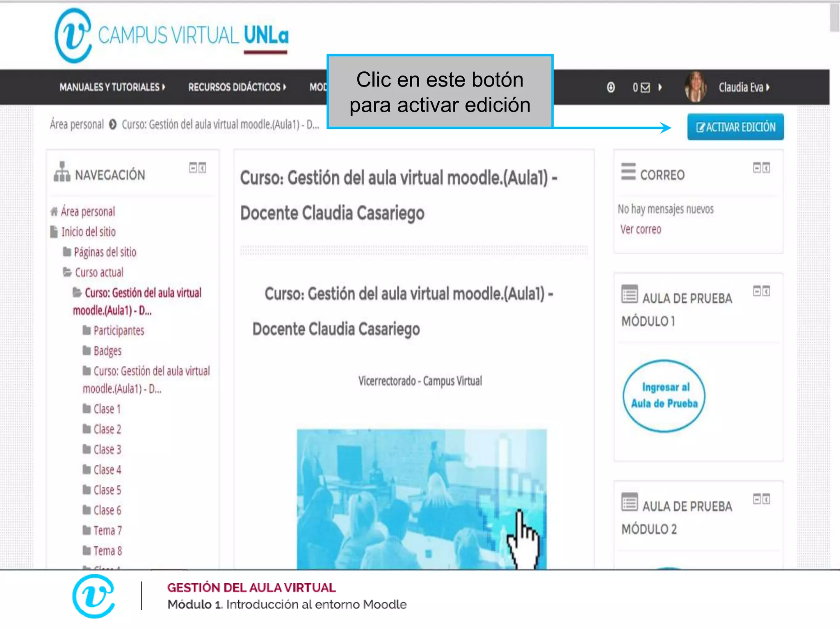This screenshot has width=840, height=630.
Task: Collapse the Navegación block with minus icon
Action: 193,167
